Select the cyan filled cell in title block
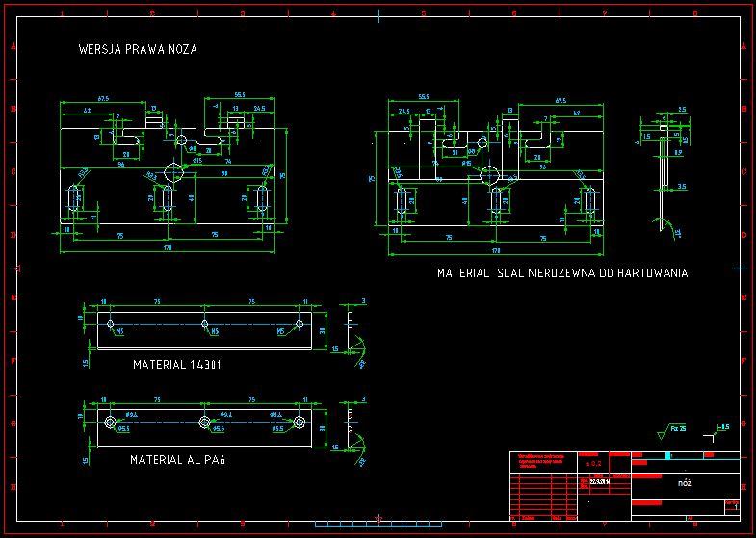 pos(667,455)
